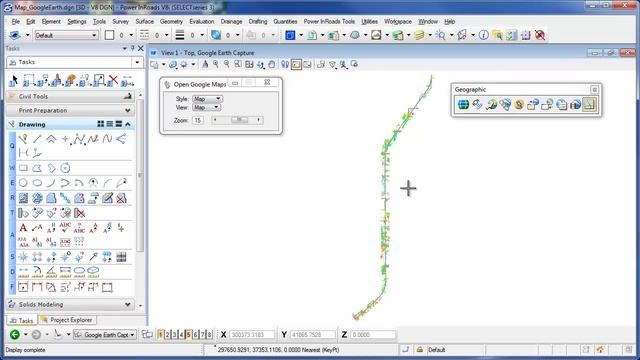Image resolution: width=640 pixels, height=360 pixels.
Task: Click the X coordinate input field
Action: click(252, 335)
